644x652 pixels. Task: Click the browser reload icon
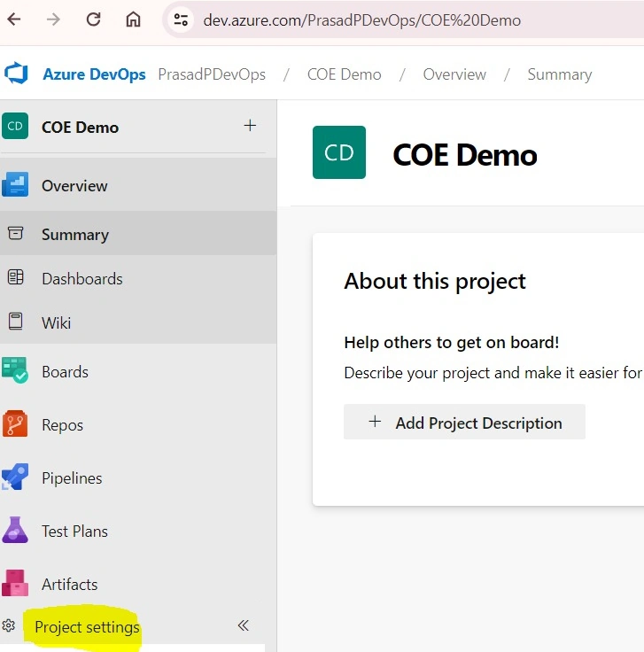93,19
